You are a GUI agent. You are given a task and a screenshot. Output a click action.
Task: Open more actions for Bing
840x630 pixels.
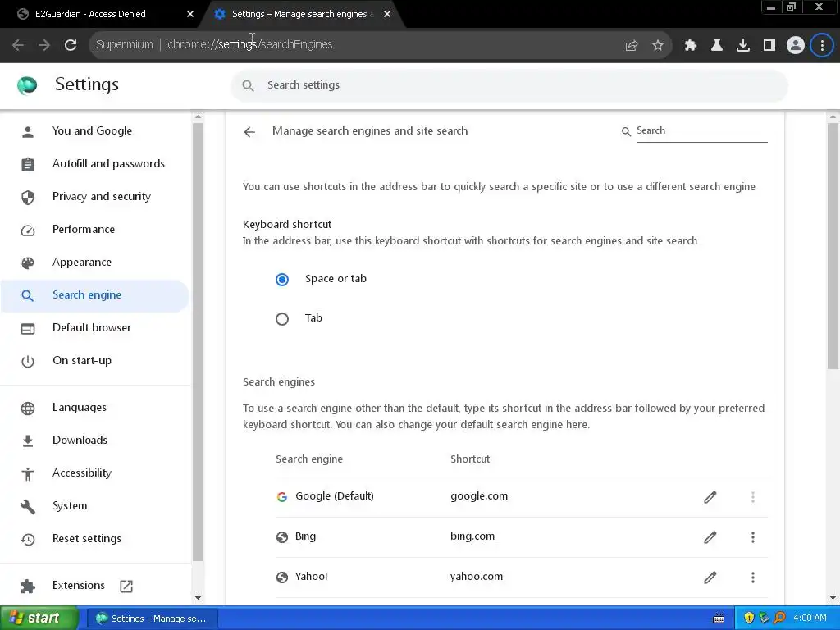pyautogui.click(x=753, y=536)
